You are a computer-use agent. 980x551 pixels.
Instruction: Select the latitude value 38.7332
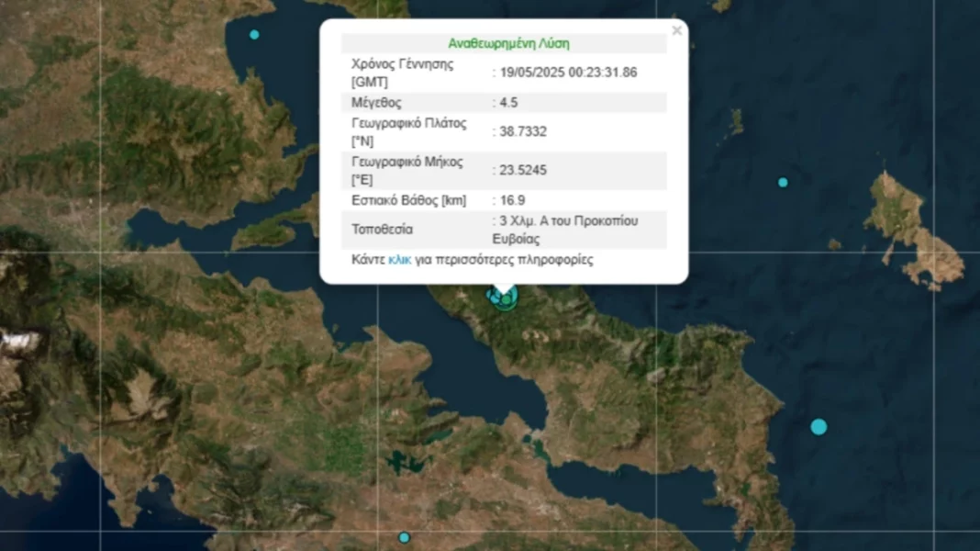[525, 131]
